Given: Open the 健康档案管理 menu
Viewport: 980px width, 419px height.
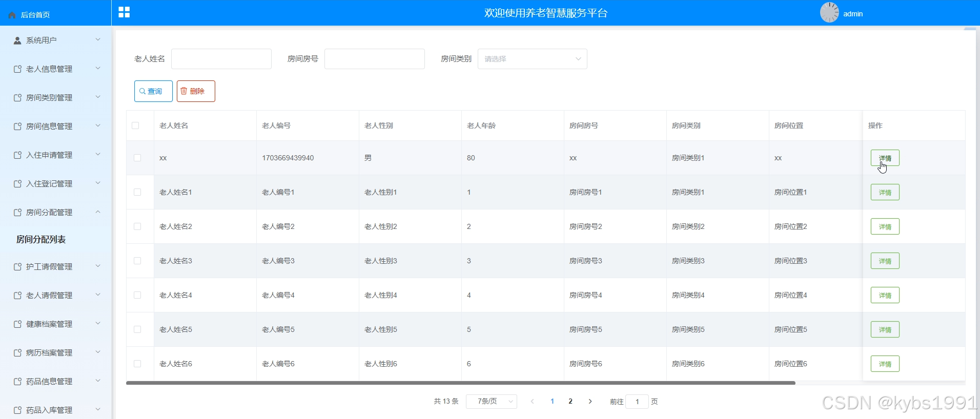Looking at the screenshot, I should pos(56,324).
